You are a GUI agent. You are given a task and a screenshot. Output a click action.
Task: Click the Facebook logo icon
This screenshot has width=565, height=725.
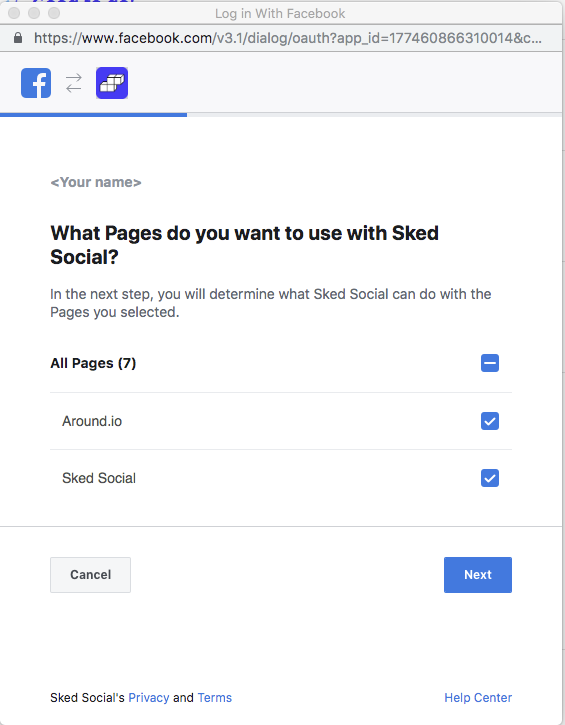pos(36,83)
